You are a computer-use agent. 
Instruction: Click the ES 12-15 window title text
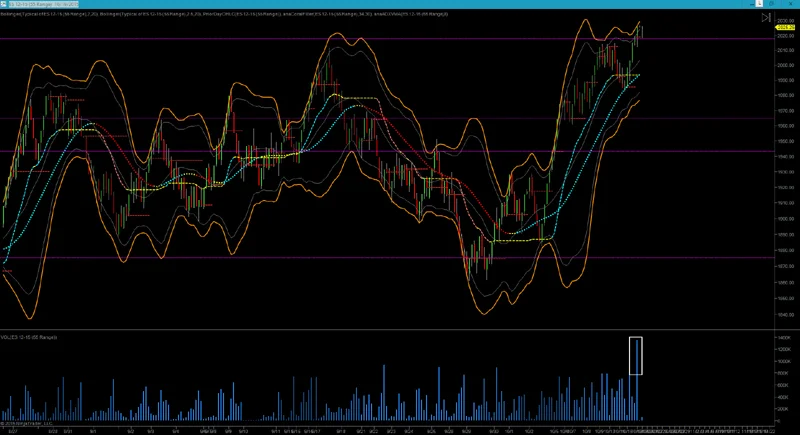tap(43, 4)
